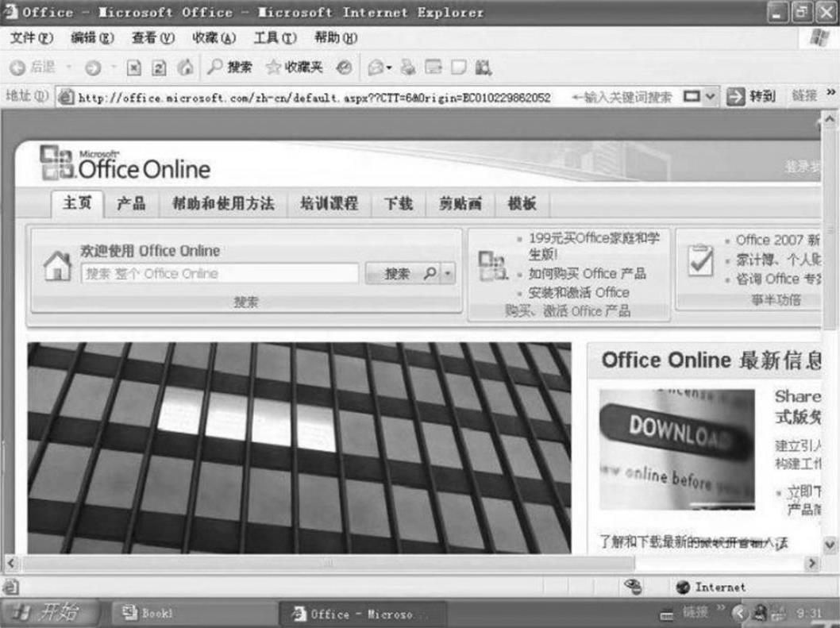Click the Links (链接) toolbar label

(804, 96)
